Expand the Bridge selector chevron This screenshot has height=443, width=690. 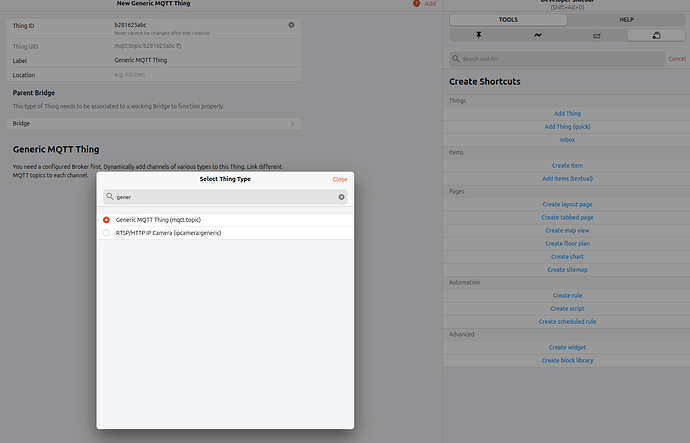[x=292, y=124]
